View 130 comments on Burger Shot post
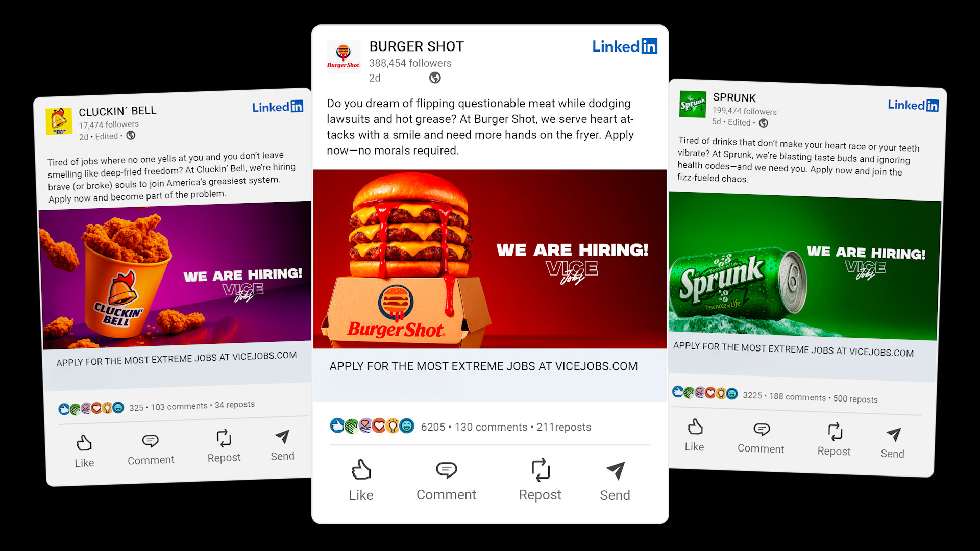The image size is (980, 551). (491, 427)
